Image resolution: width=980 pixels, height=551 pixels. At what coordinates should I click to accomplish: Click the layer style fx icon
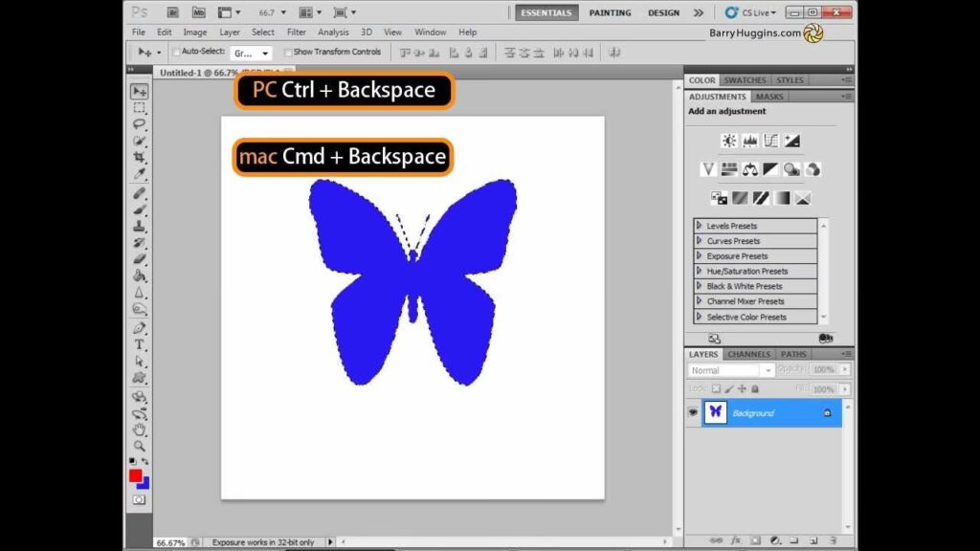(x=735, y=540)
